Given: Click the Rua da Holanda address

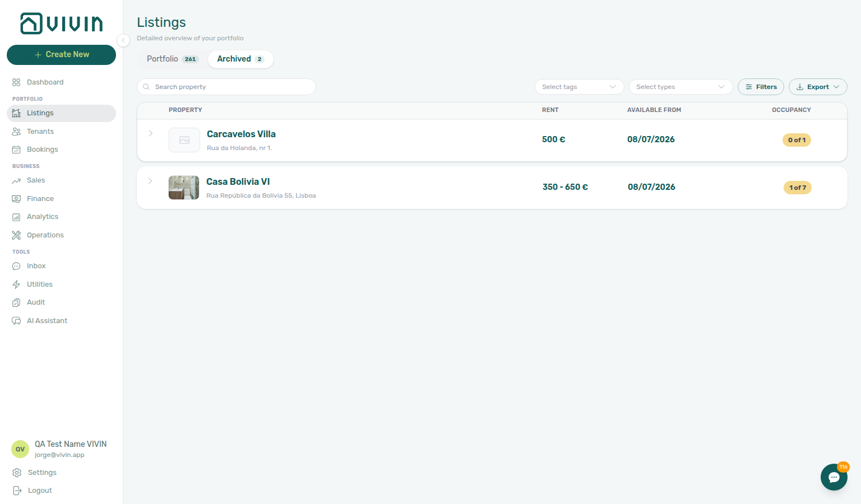Looking at the screenshot, I should [x=239, y=148].
